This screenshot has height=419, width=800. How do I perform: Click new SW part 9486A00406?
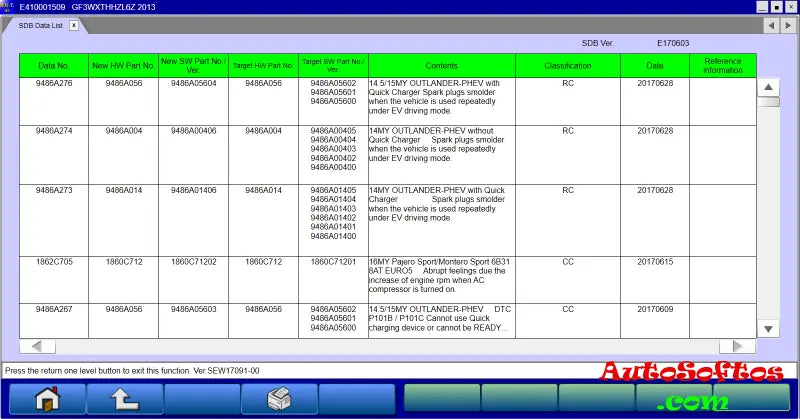(193, 131)
